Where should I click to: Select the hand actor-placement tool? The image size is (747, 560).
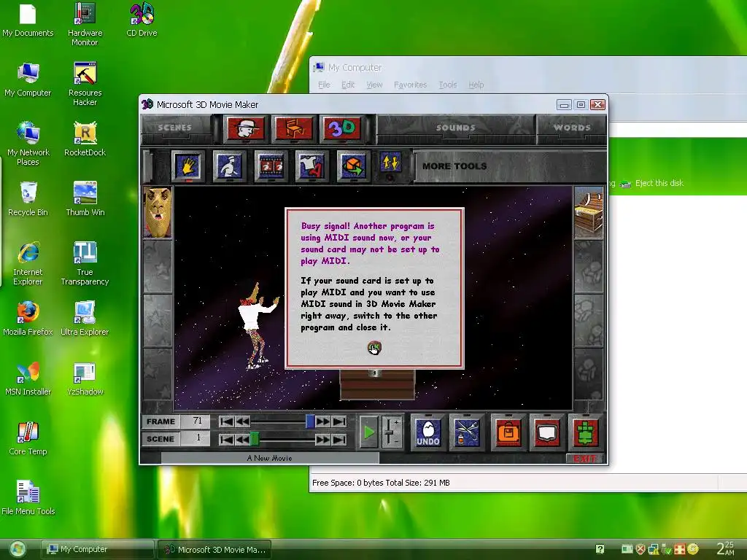(188, 166)
